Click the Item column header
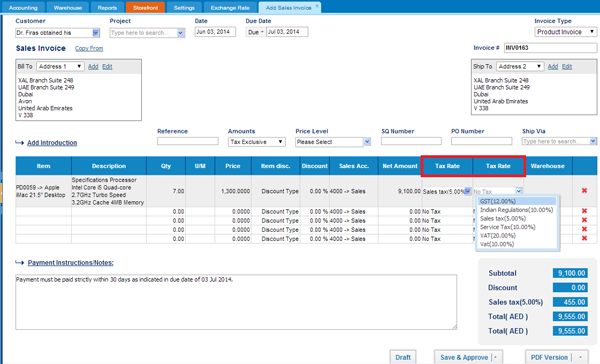600x364 pixels. 43,166
